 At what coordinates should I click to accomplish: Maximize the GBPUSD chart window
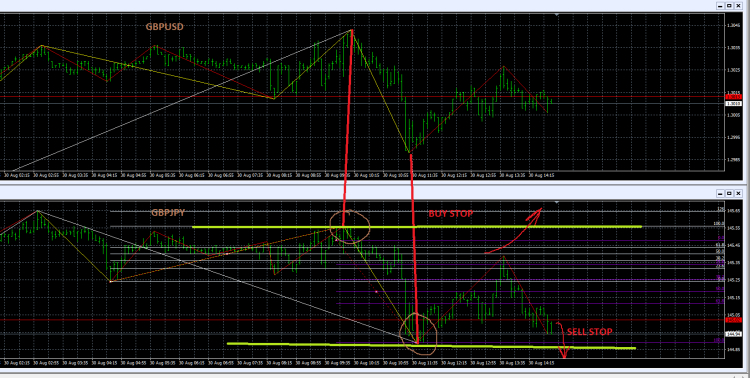point(729,6)
